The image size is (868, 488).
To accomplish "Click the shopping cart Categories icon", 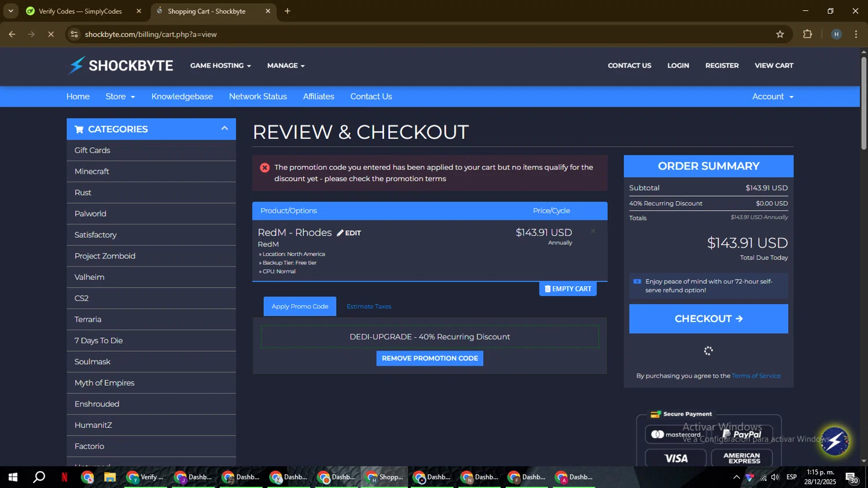I will pos(79,129).
